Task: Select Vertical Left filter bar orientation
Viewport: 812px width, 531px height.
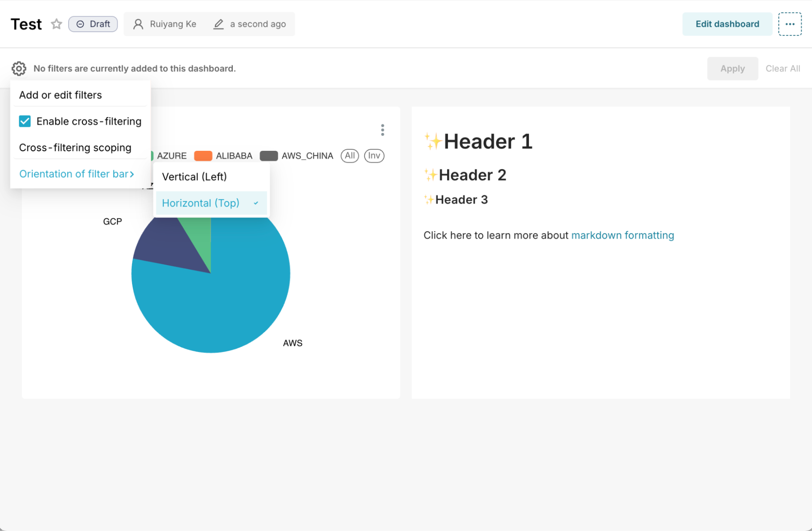Action: 195,176
